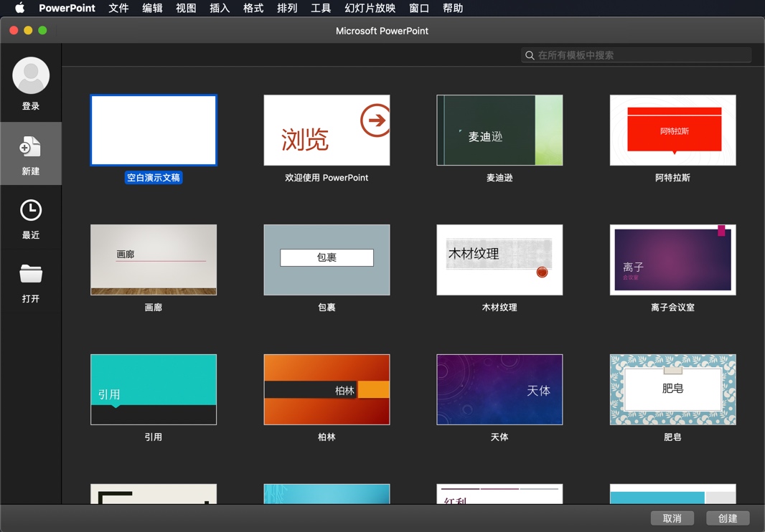This screenshot has width=765, height=532.
Task: Select the 最近 sidebar icon
Action: coord(31,218)
